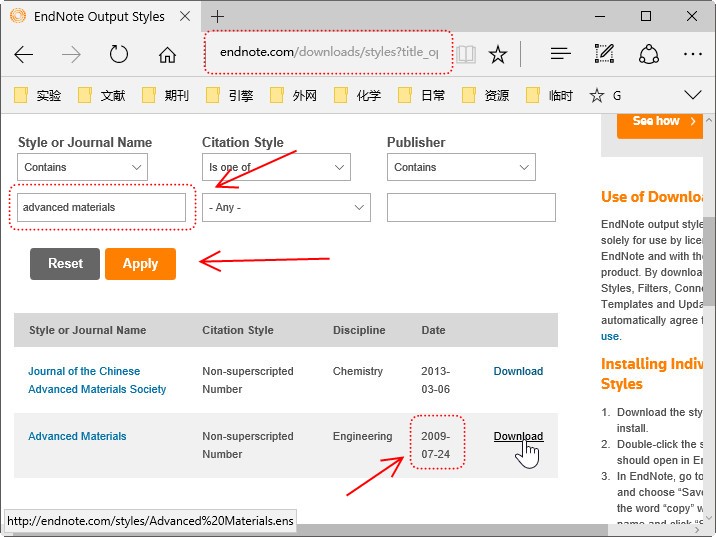Image resolution: width=716 pixels, height=537 pixels.
Task: Open the Share icon
Action: pos(649,55)
